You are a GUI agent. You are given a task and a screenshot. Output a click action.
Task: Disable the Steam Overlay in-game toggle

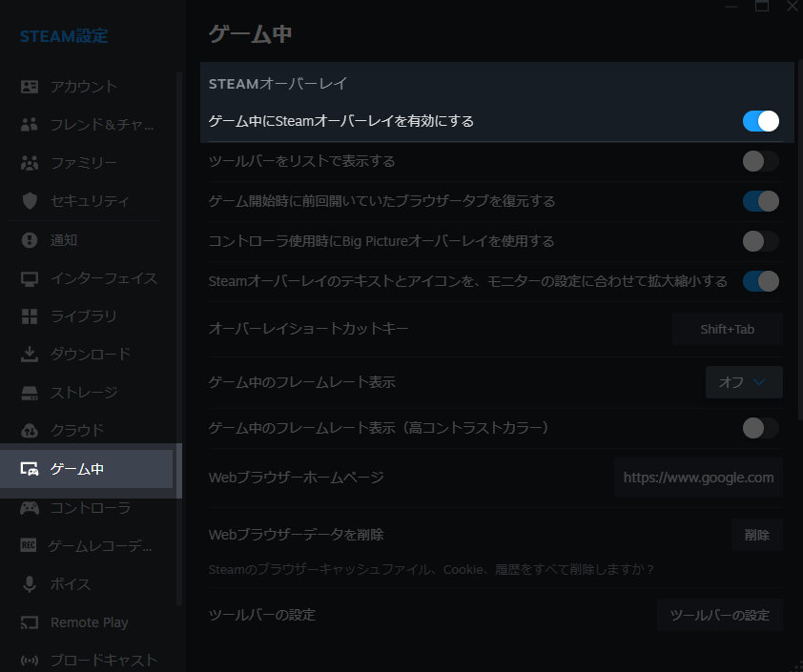760,121
